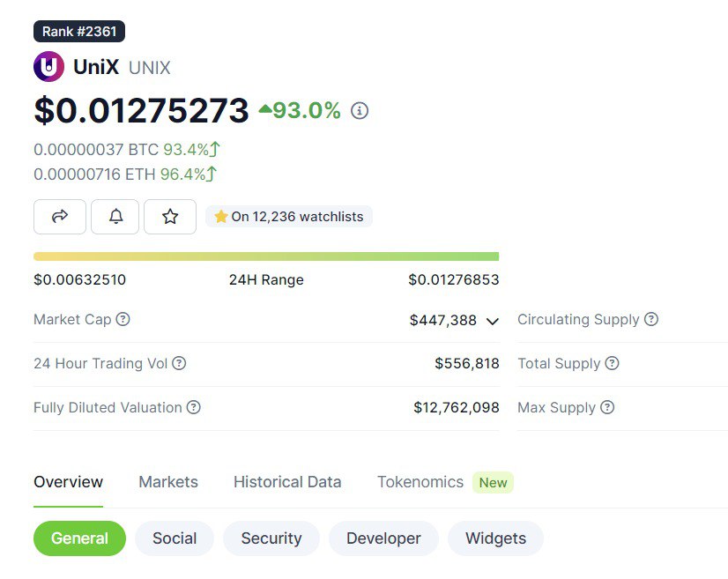Screen dimensions: 728x579
Task: Set a price alert with bell button
Action: 115,217
